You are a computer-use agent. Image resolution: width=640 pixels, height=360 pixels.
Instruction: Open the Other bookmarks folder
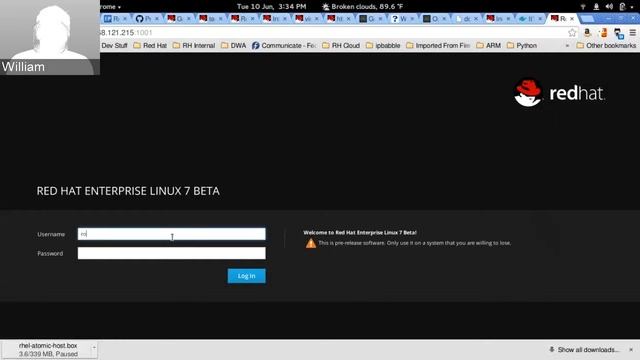point(606,45)
